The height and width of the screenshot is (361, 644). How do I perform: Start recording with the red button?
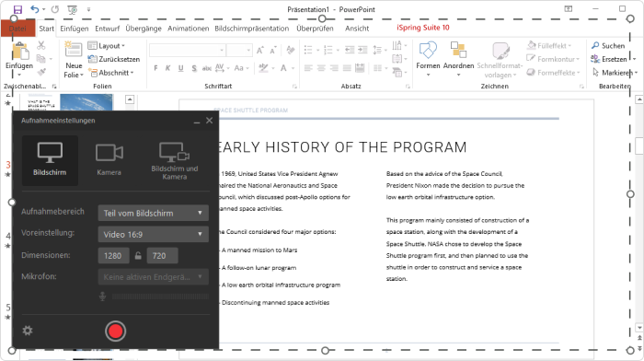(x=115, y=331)
